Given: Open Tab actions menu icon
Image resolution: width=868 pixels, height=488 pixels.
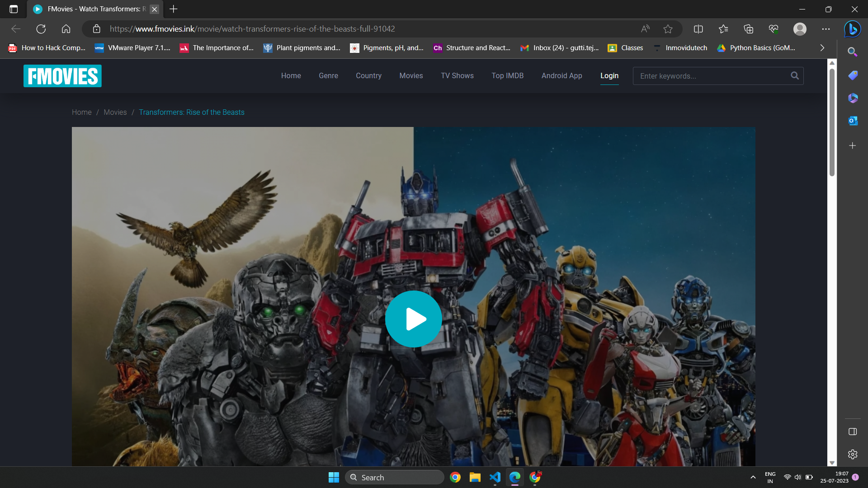Looking at the screenshot, I should (14, 9).
